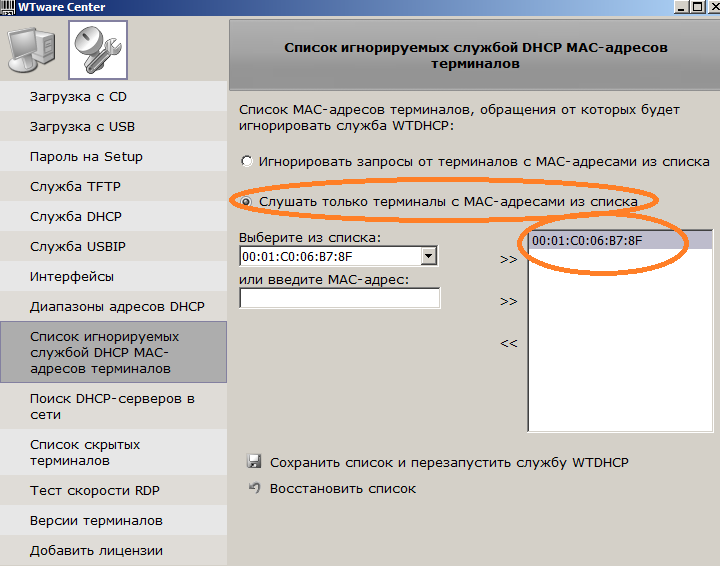Add selected MAC from dropdown to list
Image resolution: width=720 pixels, height=566 pixels.
point(508,259)
